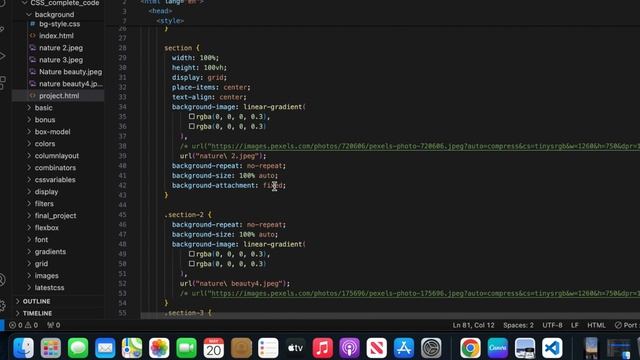Click Ln 81, Col 12 in status bar
This screenshot has height=360, width=640.
pos(473,325)
